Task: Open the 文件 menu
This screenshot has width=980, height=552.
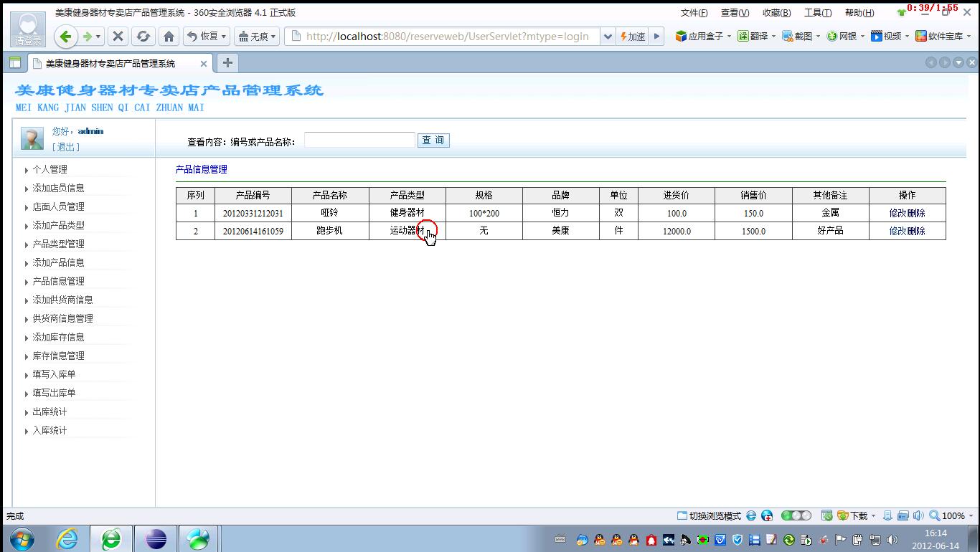Action: click(x=694, y=13)
